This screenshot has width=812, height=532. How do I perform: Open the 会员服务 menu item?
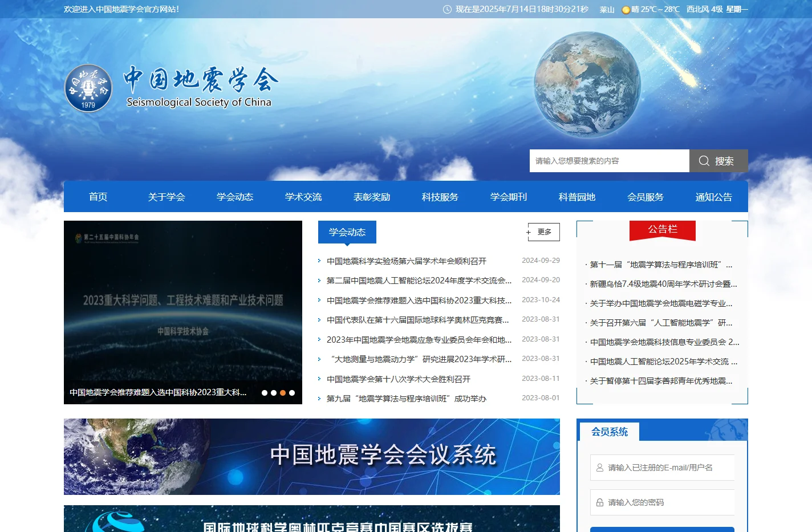coord(645,197)
